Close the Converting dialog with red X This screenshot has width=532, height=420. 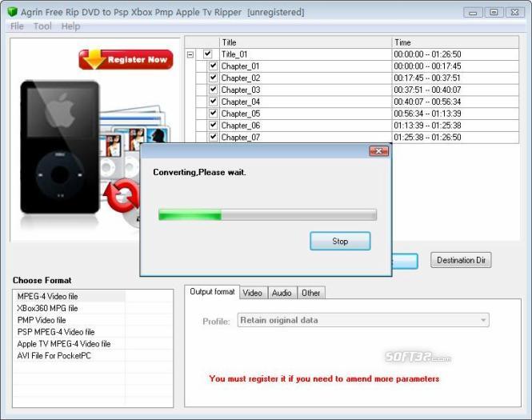click(378, 151)
